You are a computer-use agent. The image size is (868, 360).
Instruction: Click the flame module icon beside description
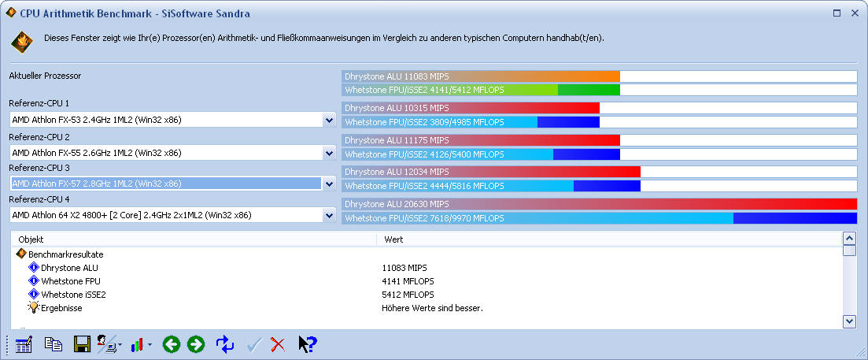(22, 43)
